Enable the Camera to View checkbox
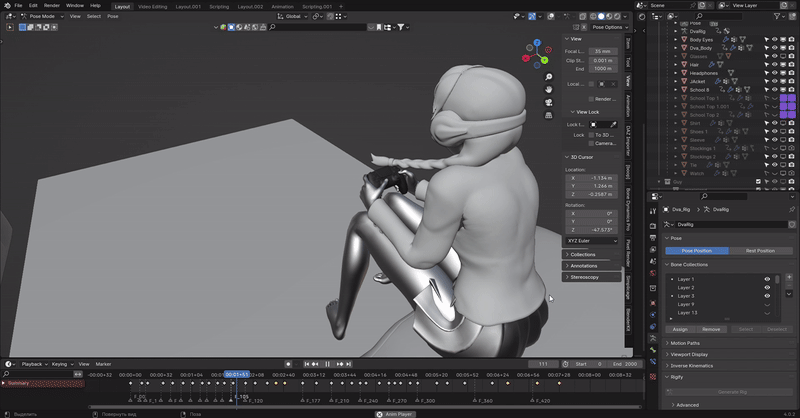 pyautogui.click(x=591, y=143)
